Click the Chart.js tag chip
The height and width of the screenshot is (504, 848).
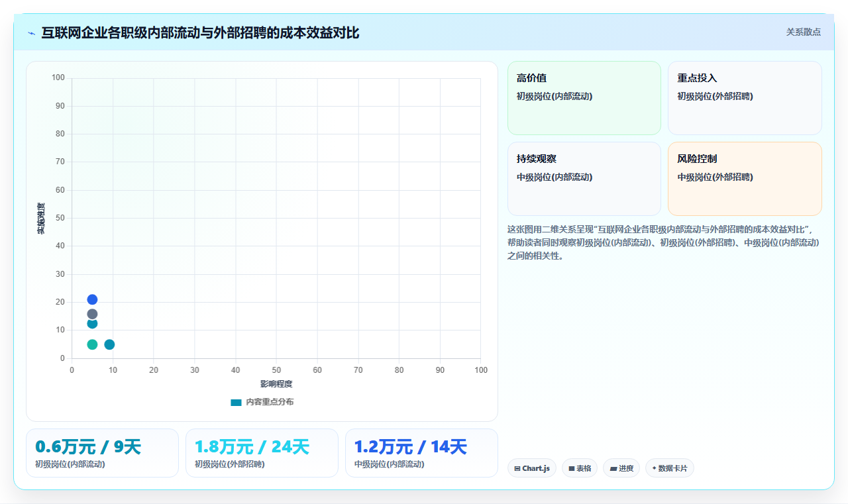[532, 468]
